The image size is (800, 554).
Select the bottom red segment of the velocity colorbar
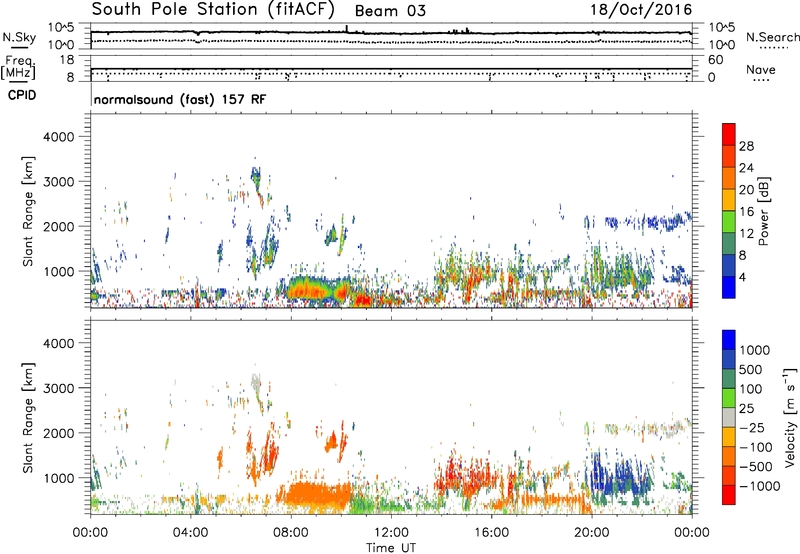[729, 495]
